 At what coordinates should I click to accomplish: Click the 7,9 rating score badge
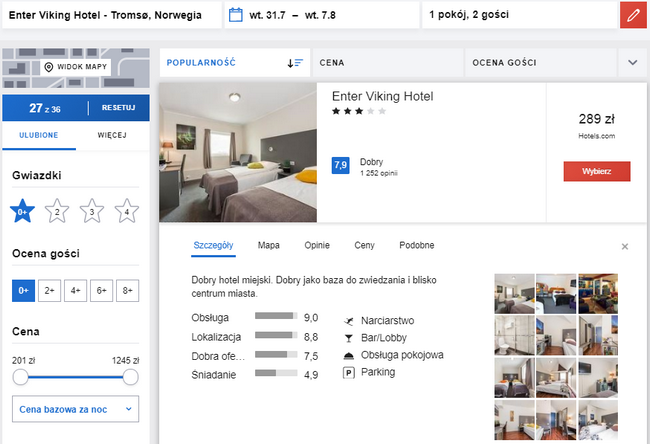(340, 165)
